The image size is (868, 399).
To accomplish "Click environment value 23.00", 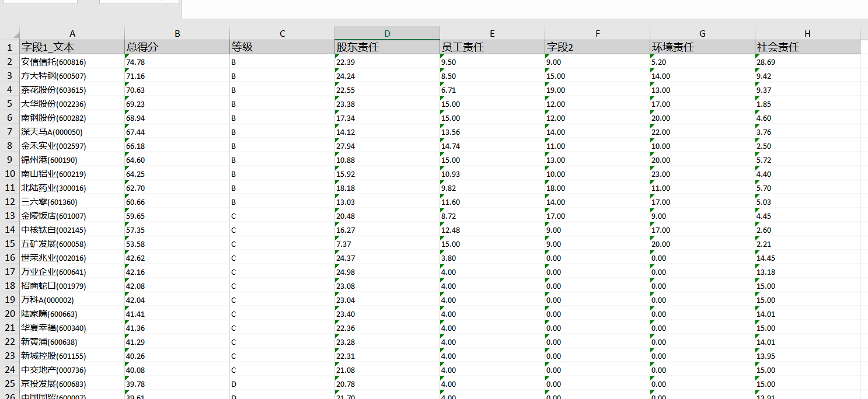I will (x=703, y=173).
